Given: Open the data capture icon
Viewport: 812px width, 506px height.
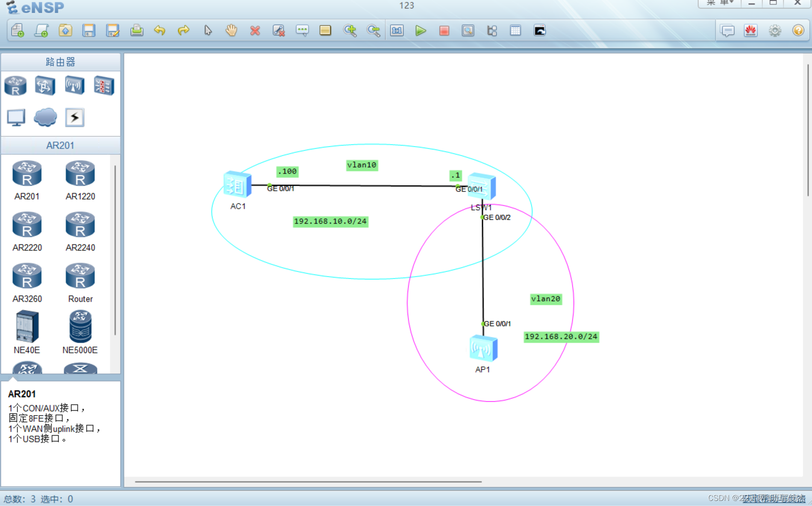Looking at the screenshot, I should (468, 31).
